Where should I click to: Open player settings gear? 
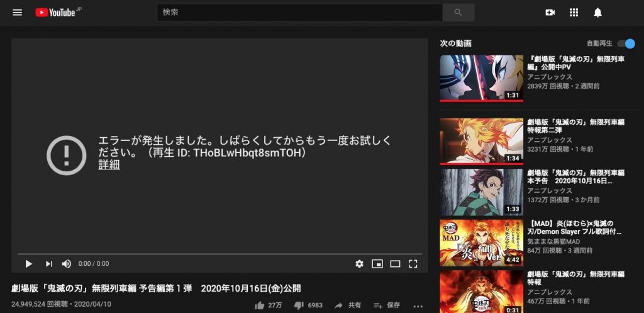(x=359, y=264)
